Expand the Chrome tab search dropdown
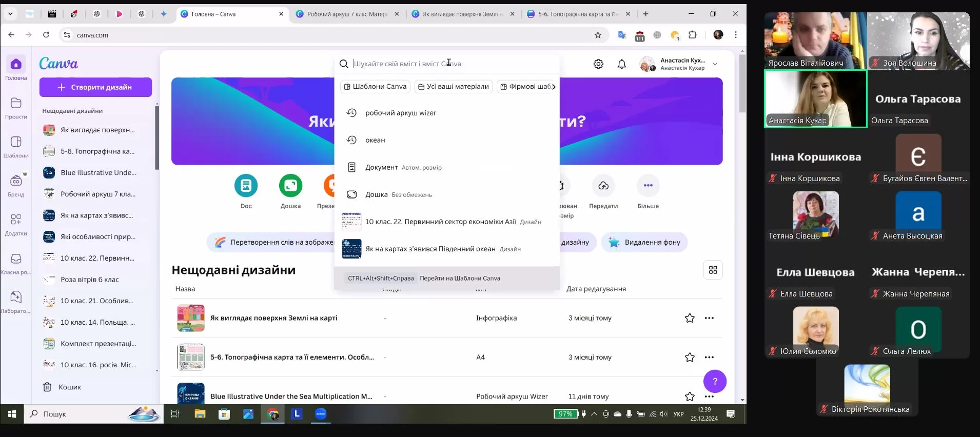 (10, 14)
